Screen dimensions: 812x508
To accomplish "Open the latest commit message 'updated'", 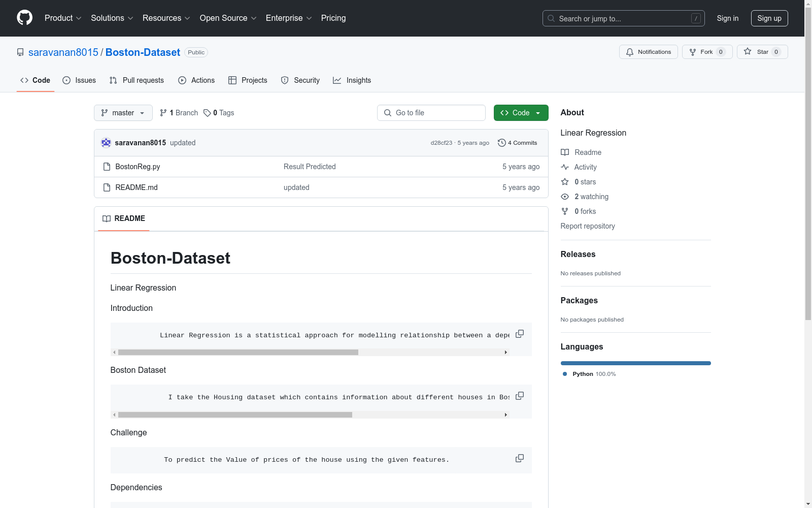I will click(183, 143).
